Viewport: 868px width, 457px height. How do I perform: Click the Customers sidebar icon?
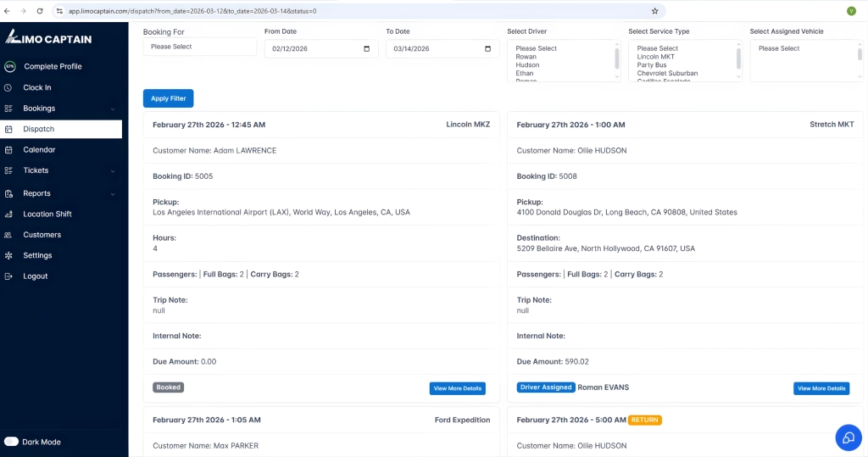pyautogui.click(x=8, y=235)
